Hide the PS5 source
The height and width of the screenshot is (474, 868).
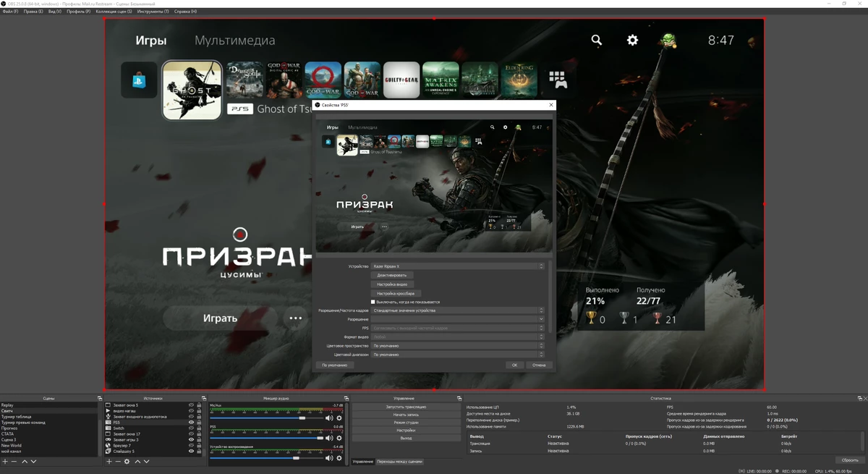coord(192,423)
